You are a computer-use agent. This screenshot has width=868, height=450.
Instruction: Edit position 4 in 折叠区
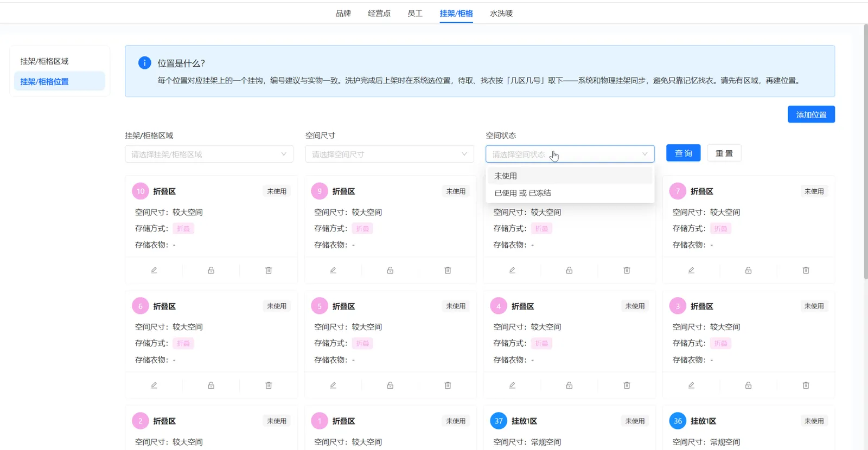(512, 385)
